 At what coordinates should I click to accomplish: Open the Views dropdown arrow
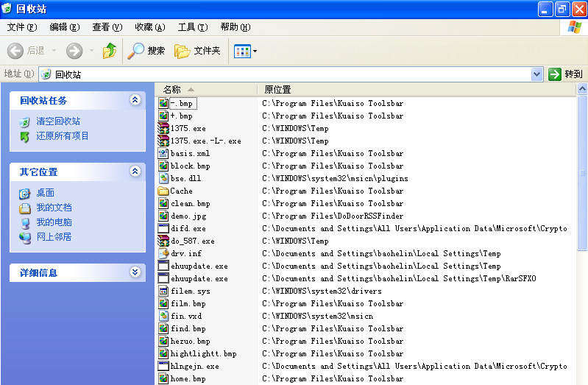[x=255, y=51]
